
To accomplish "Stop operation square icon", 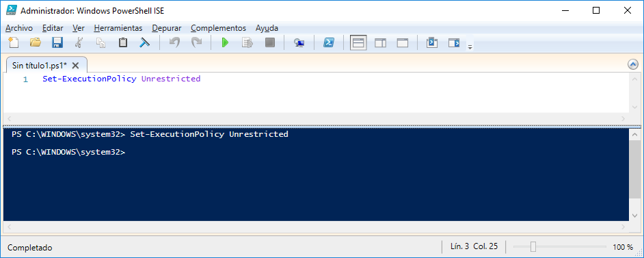I will tap(270, 42).
